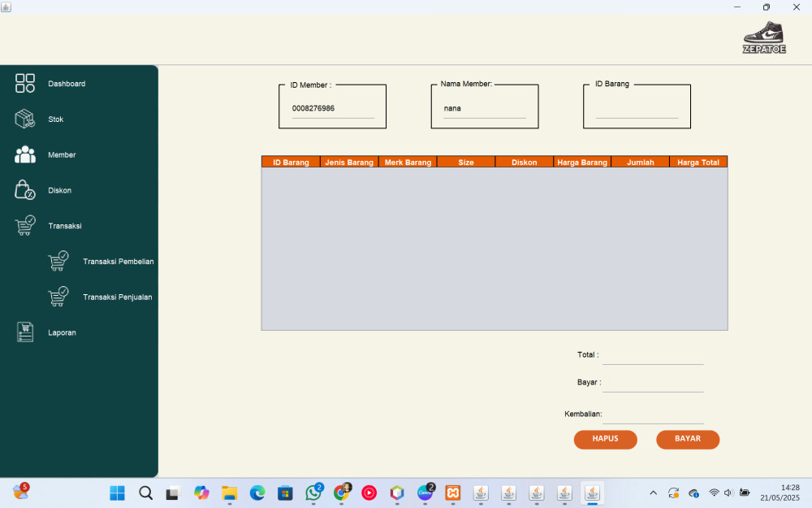Select the Transaksi Pembelian submenu label

118,261
